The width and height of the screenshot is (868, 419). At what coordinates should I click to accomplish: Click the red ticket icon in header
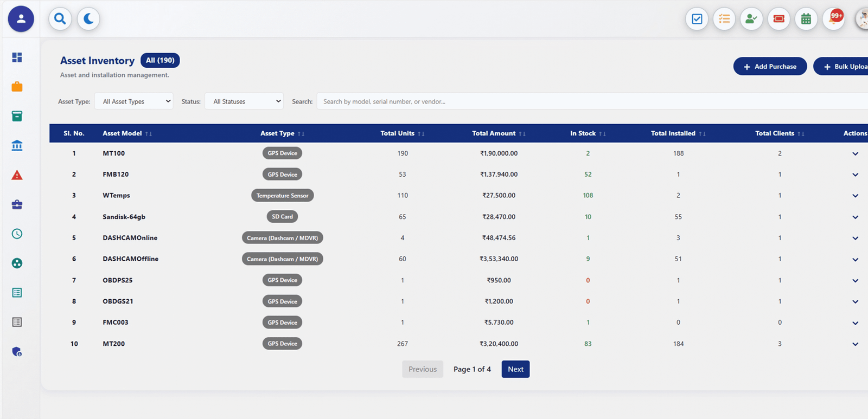[778, 19]
